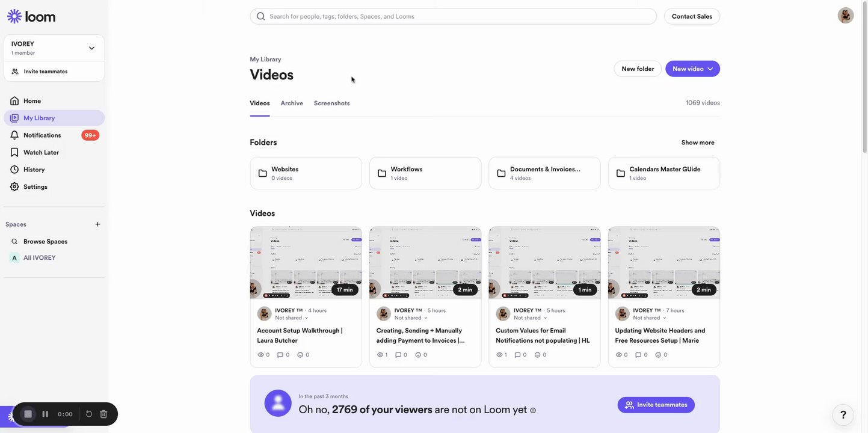Open Browse Spaces
This screenshot has height=433, width=868.
point(54,242)
